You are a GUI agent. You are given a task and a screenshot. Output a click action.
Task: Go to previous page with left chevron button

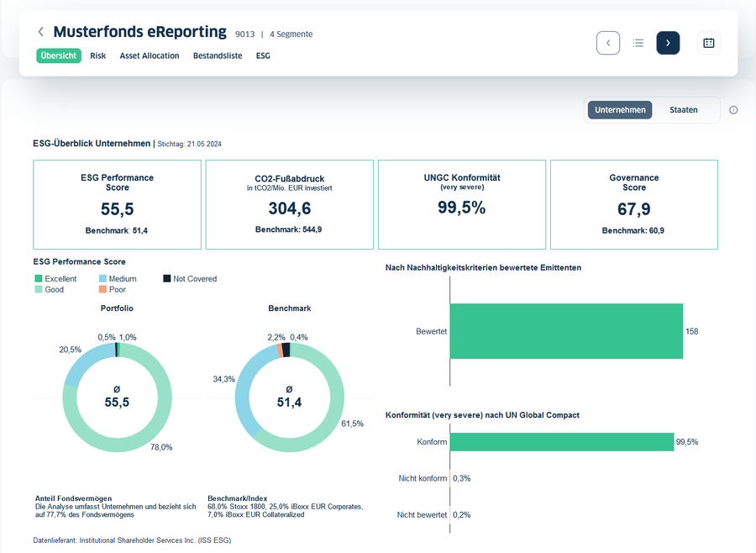607,43
